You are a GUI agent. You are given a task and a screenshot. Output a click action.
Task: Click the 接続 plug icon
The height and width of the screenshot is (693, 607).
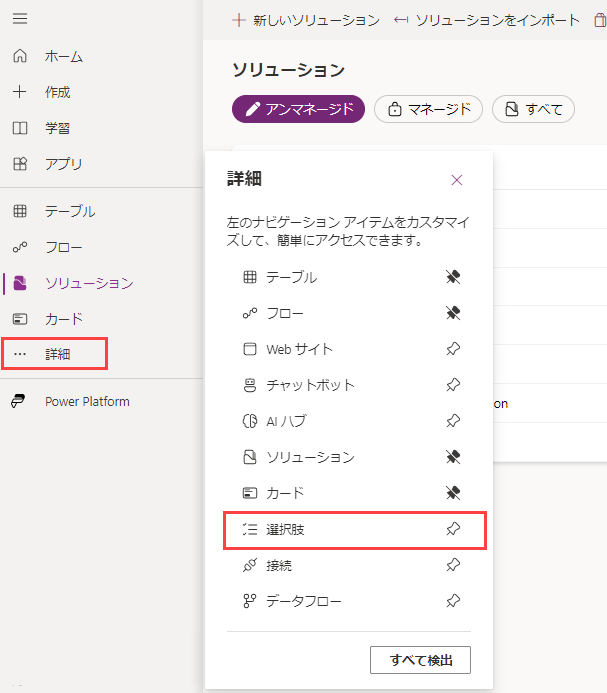[x=250, y=565]
